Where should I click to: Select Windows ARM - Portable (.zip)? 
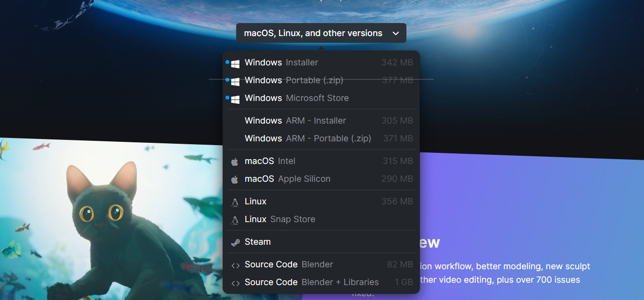coord(321,138)
